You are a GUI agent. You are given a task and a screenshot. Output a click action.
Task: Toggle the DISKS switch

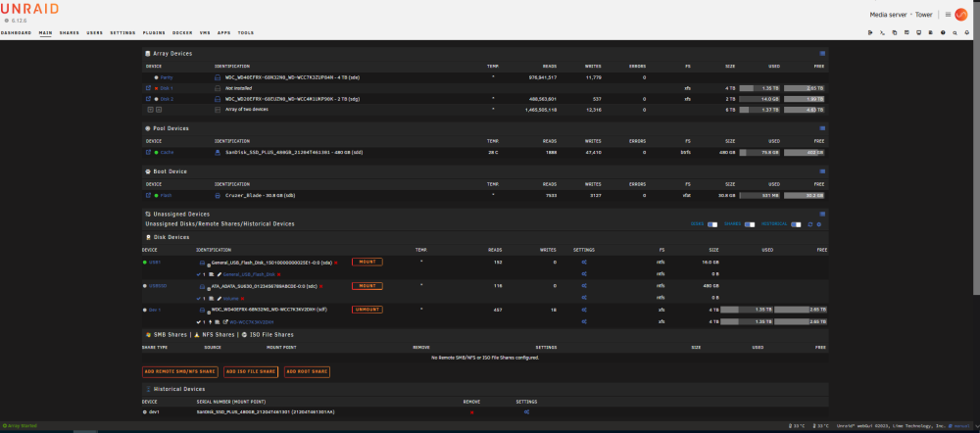pos(711,224)
